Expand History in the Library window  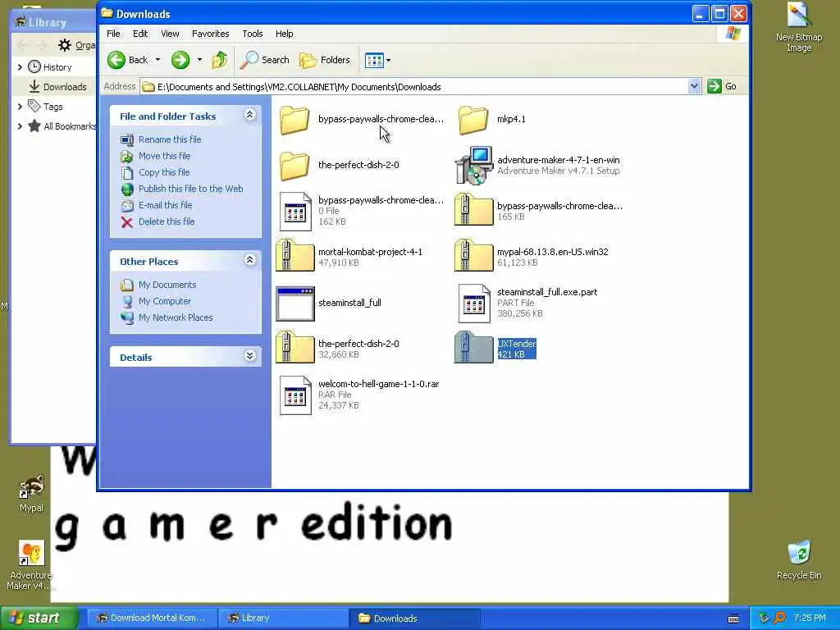click(20, 67)
